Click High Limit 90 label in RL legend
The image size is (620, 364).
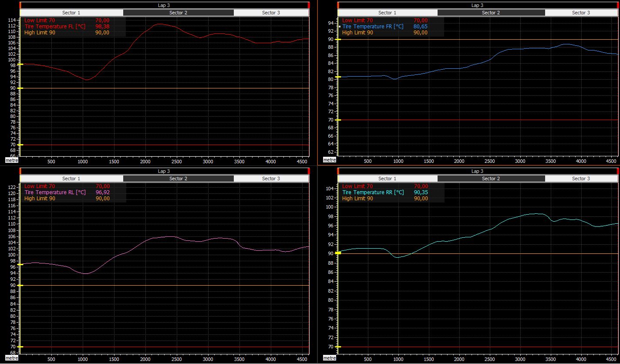click(40, 199)
